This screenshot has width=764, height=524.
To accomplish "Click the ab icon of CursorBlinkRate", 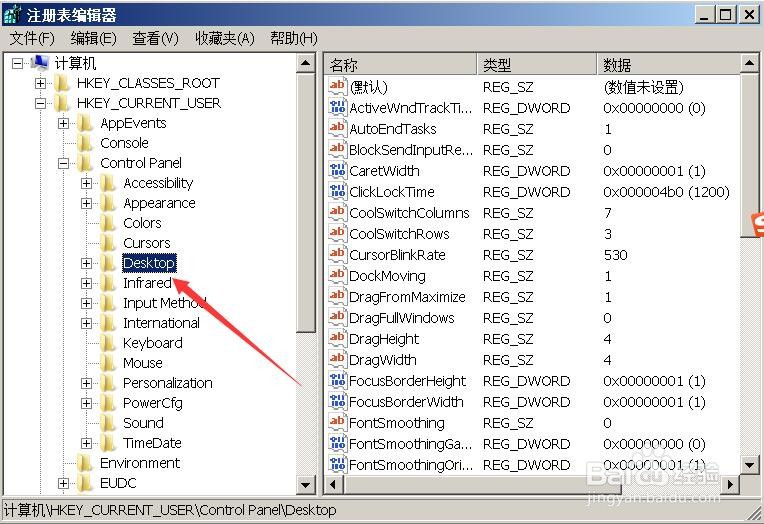I will [x=337, y=254].
